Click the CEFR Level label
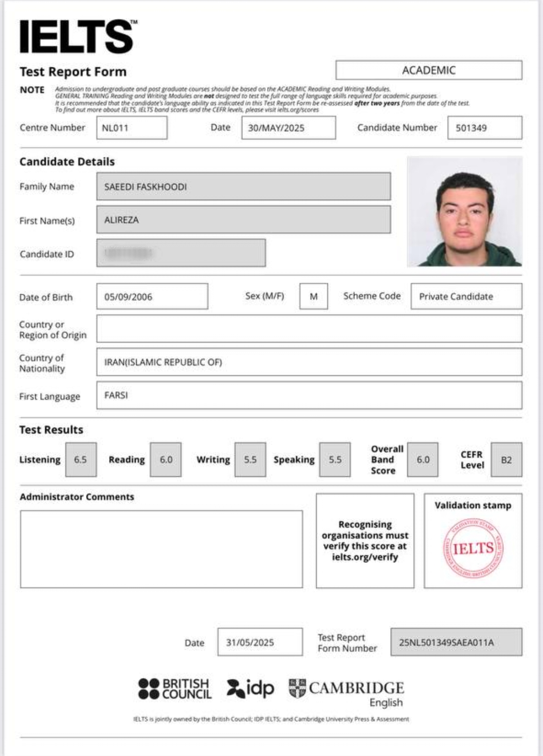 472,460
